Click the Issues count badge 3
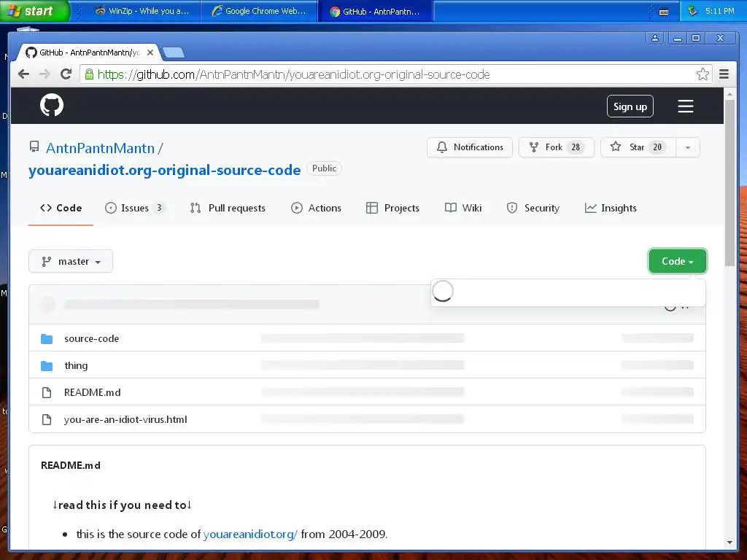Image resolution: width=747 pixels, height=560 pixels. pos(159,208)
